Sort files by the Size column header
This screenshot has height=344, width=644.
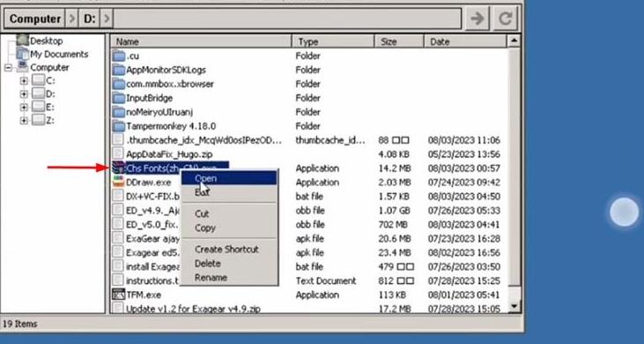(x=398, y=41)
